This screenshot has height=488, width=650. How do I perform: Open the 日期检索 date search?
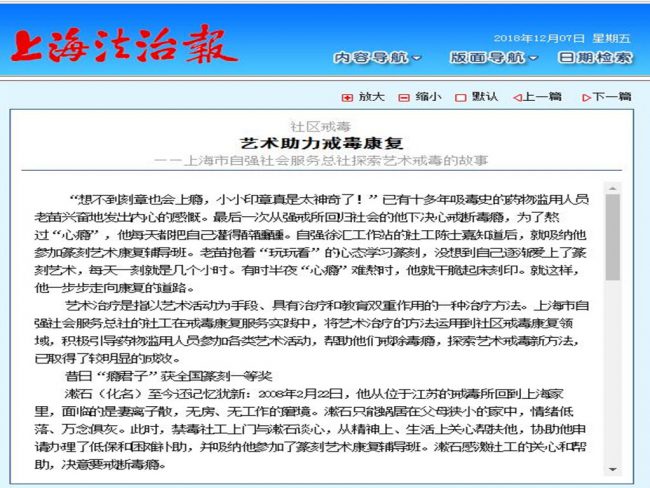(594, 58)
